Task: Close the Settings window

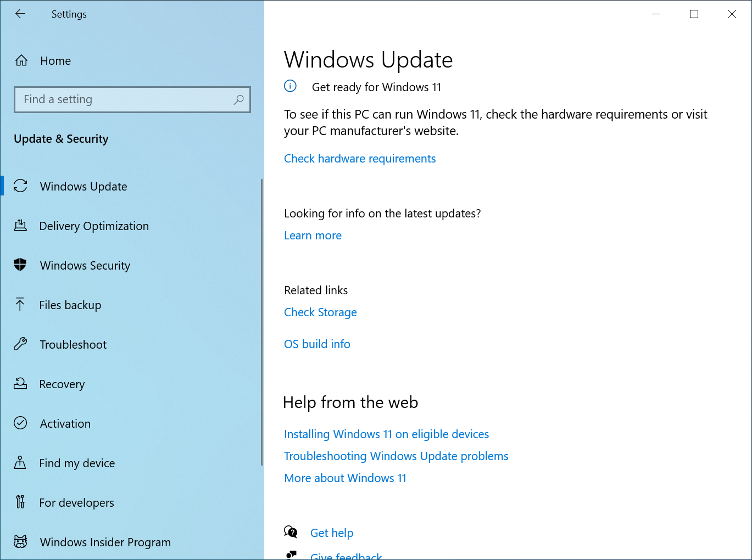Action: click(732, 14)
